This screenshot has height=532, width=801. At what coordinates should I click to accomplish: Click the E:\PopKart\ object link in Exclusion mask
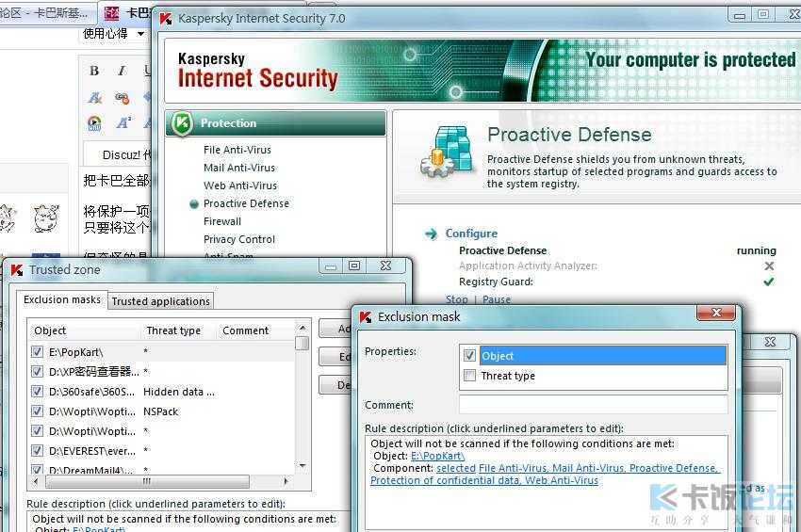[x=437, y=456]
